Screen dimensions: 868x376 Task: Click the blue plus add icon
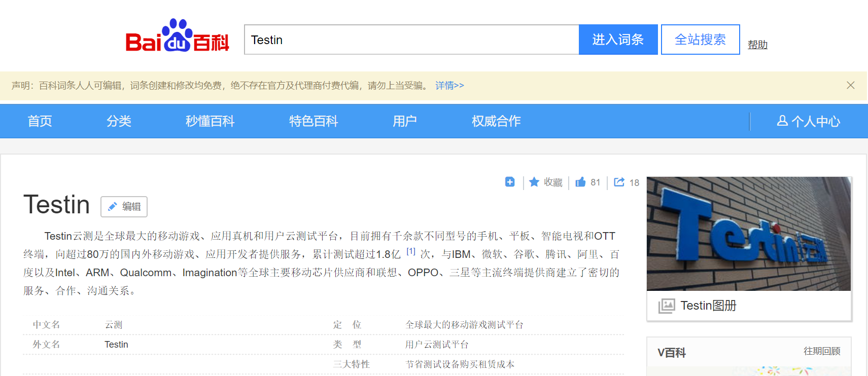510,182
